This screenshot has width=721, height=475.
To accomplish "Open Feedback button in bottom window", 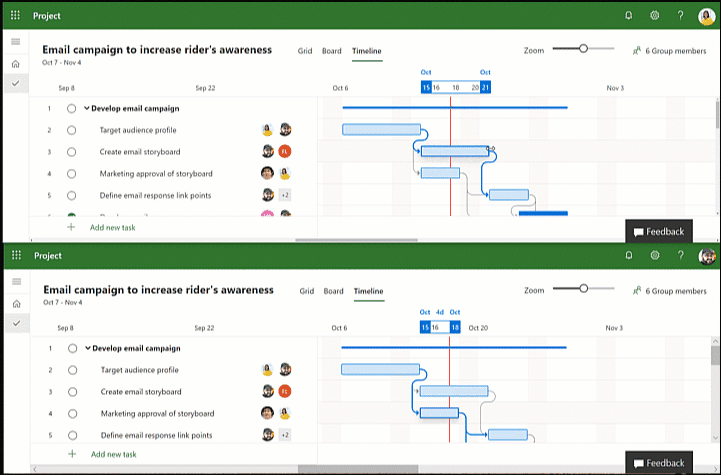I will point(658,463).
